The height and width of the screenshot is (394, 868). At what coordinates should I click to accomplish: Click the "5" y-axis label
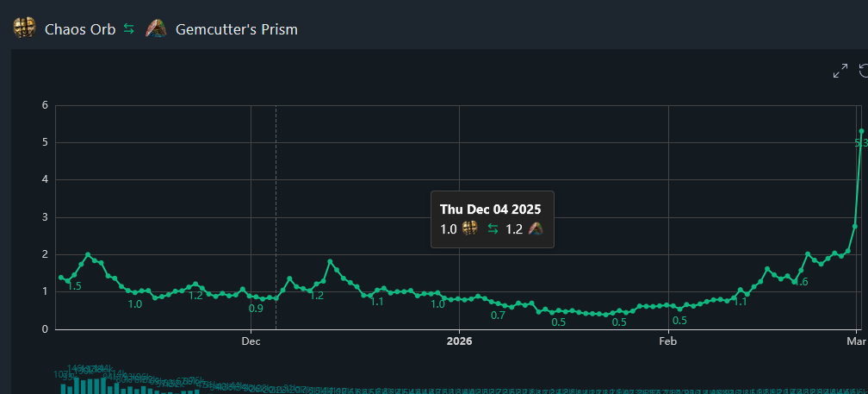(x=45, y=142)
